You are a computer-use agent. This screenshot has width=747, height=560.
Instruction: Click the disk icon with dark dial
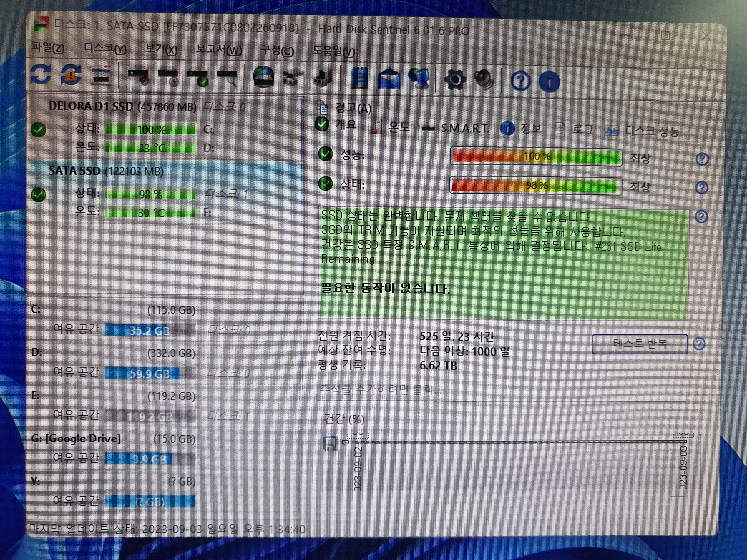139,77
